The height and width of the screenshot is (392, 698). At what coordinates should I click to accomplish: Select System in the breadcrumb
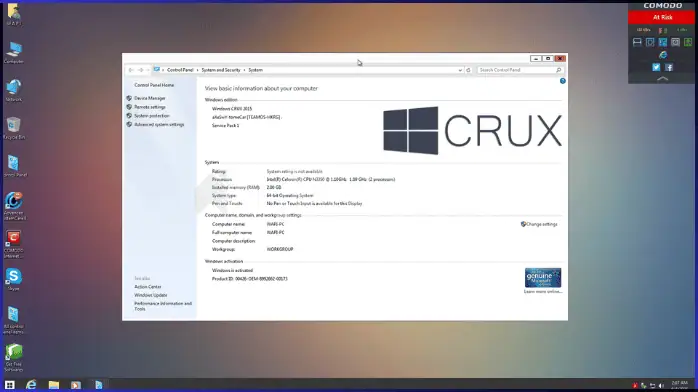[256, 70]
